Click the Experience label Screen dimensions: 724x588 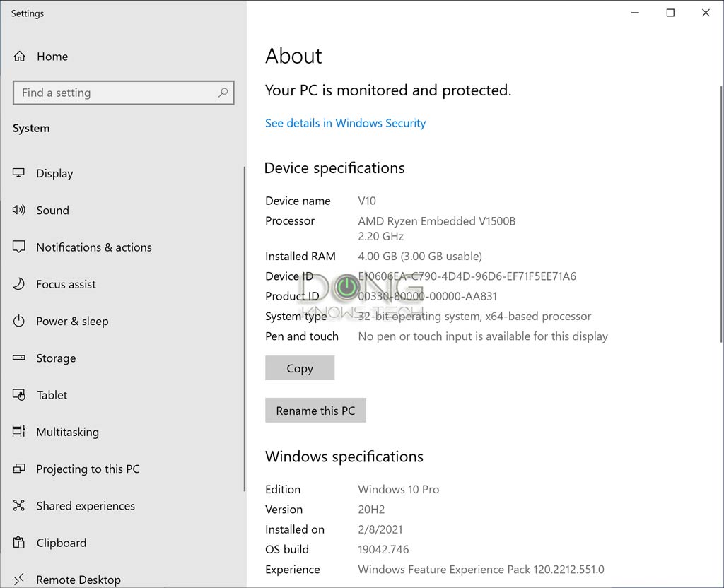coord(292,570)
